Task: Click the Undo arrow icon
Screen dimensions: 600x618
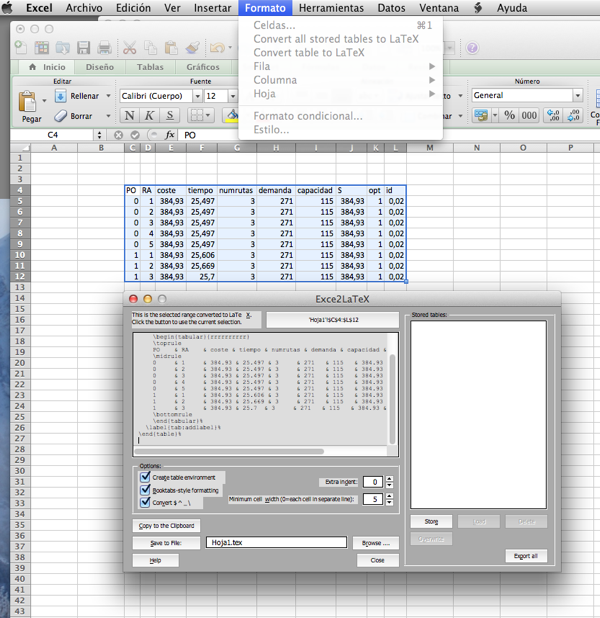Action: click(x=217, y=48)
